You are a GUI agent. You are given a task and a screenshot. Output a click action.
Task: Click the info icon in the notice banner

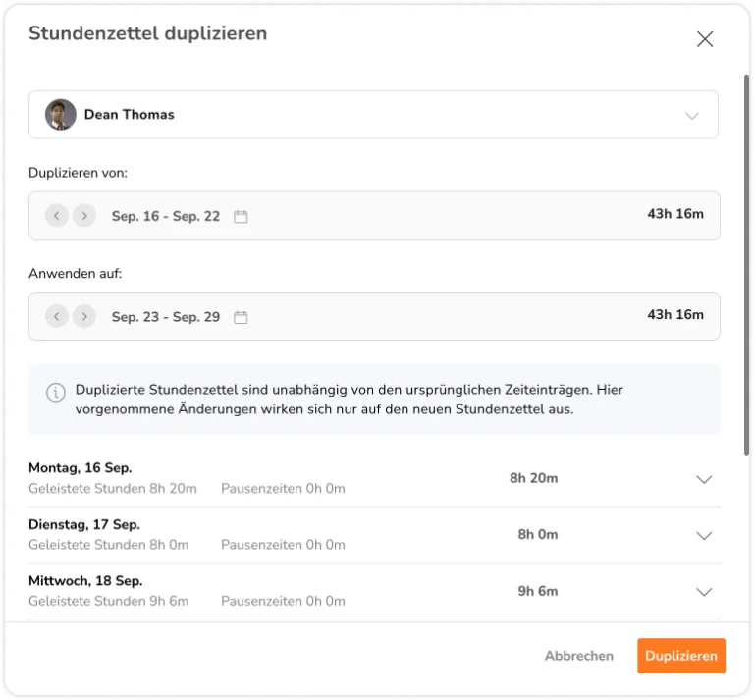[56, 393]
